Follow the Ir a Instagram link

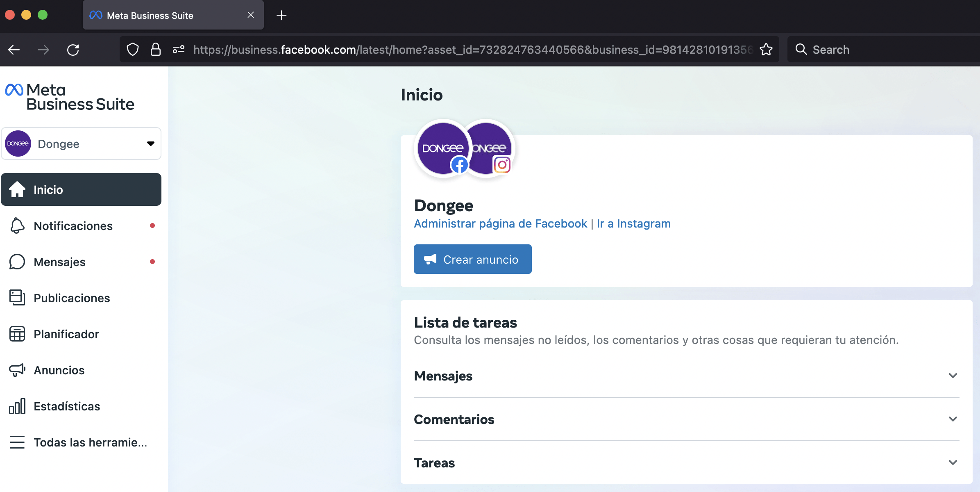[x=633, y=223]
